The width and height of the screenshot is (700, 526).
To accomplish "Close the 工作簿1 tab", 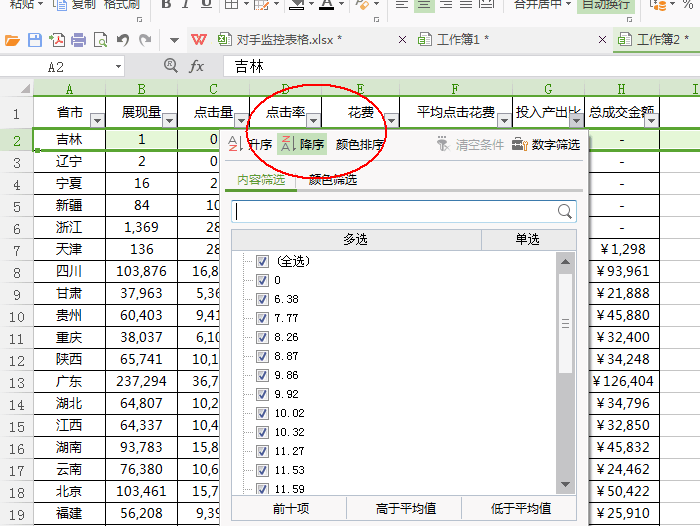I will coord(602,40).
